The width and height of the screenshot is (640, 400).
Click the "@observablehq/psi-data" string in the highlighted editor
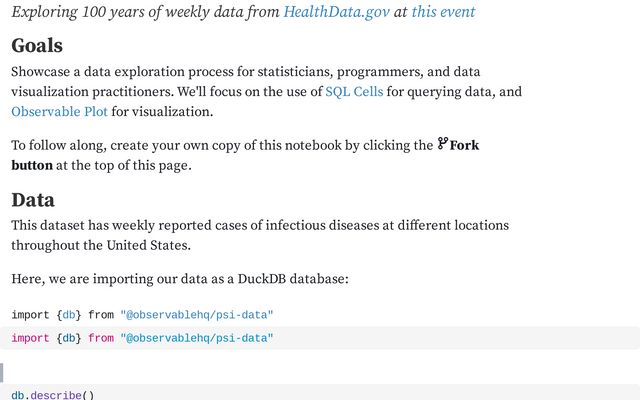[197, 338]
